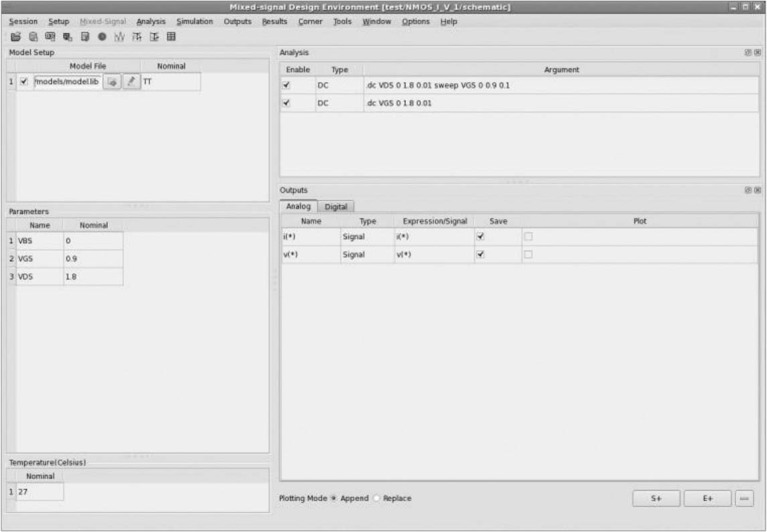This screenshot has width=767, height=532.
Task: Click the float icon on Analysis panel header
Action: tap(748, 52)
